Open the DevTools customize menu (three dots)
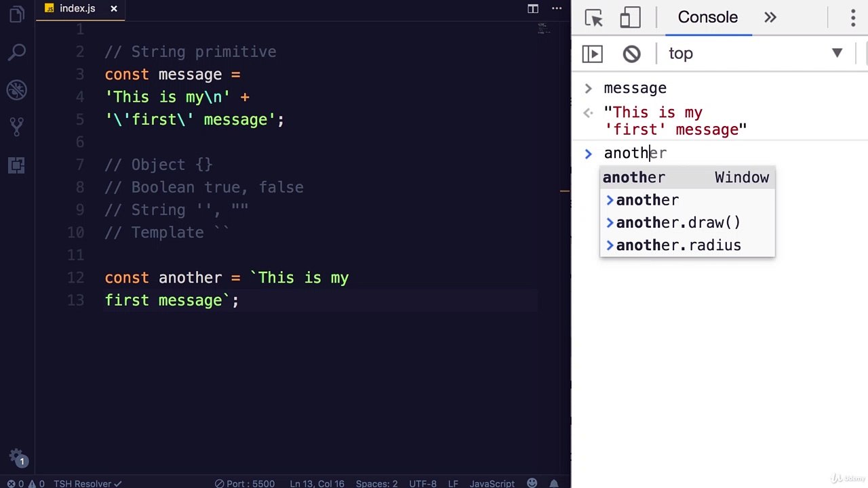868x488 pixels. pyautogui.click(x=853, y=18)
